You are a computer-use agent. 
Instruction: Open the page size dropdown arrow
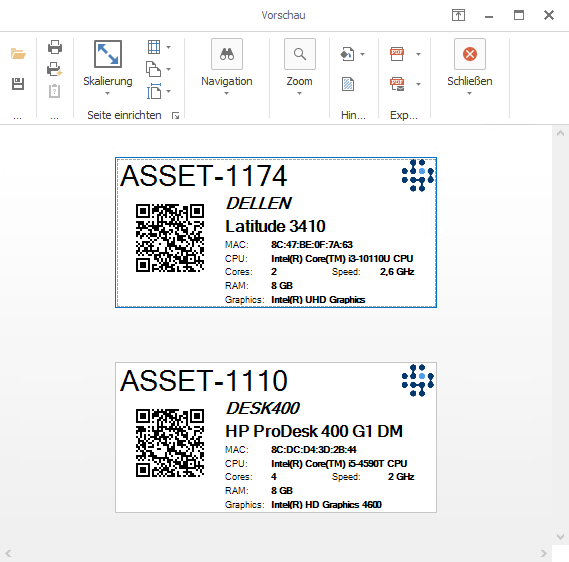pos(169,91)
